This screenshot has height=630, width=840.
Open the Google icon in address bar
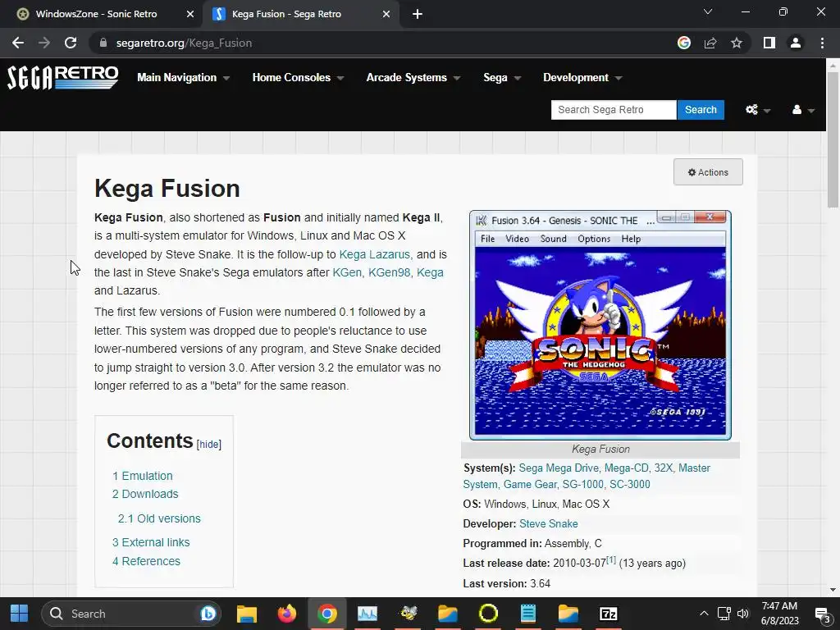point(683,43)
